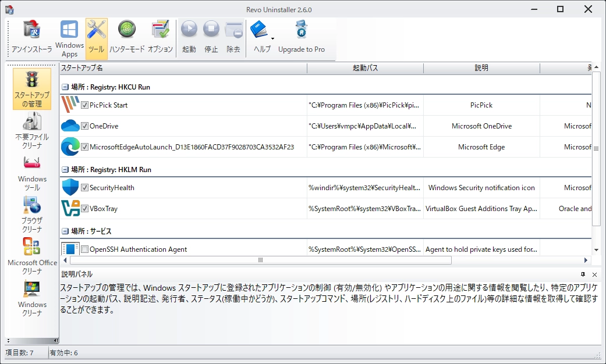Open Windows クリーナ in sidebar
This screenshot has height=364, width=606.
tap(32, 298)
